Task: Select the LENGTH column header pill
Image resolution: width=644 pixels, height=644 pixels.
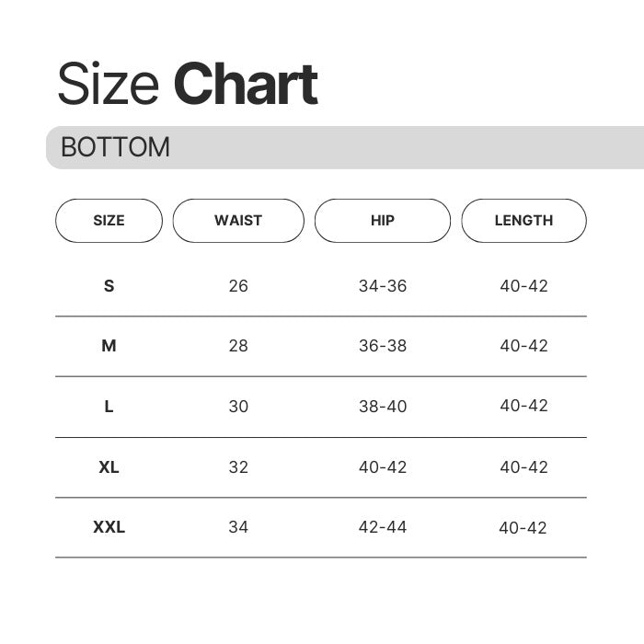Action: 523,221
